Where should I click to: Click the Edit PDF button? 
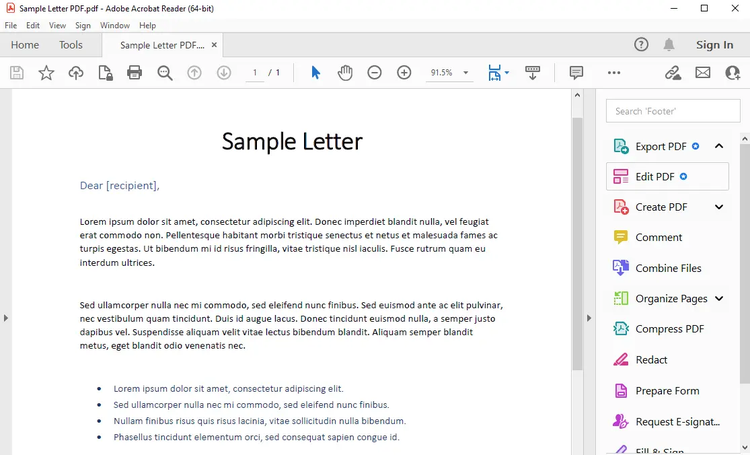(667, 177)
